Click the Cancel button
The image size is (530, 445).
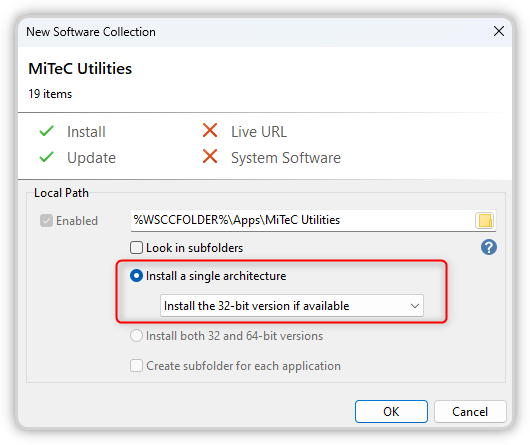[x=470, y=412]
